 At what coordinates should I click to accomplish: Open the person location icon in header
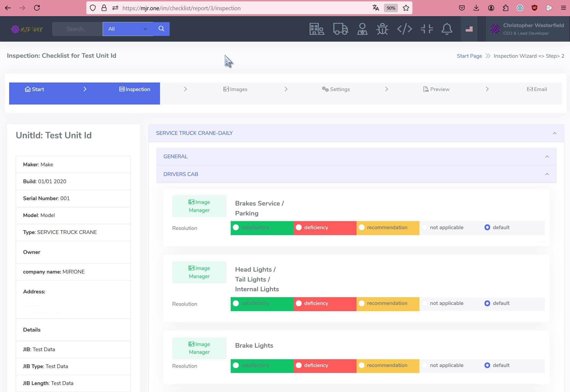click(x=362, y=29)
